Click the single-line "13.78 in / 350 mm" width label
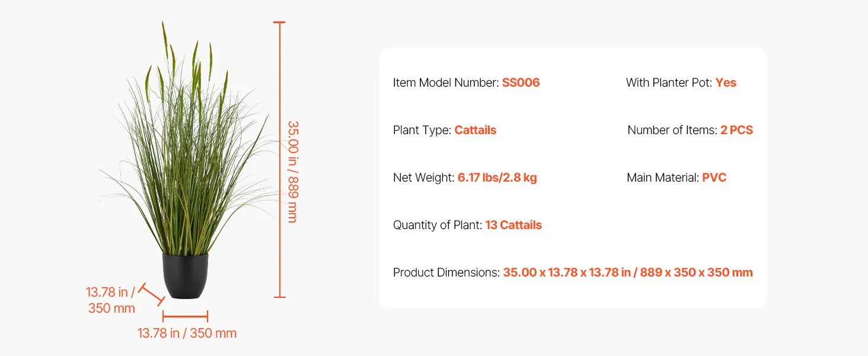Image resolution: width=868 pixels, height=356 pixels. click(187, 333)
